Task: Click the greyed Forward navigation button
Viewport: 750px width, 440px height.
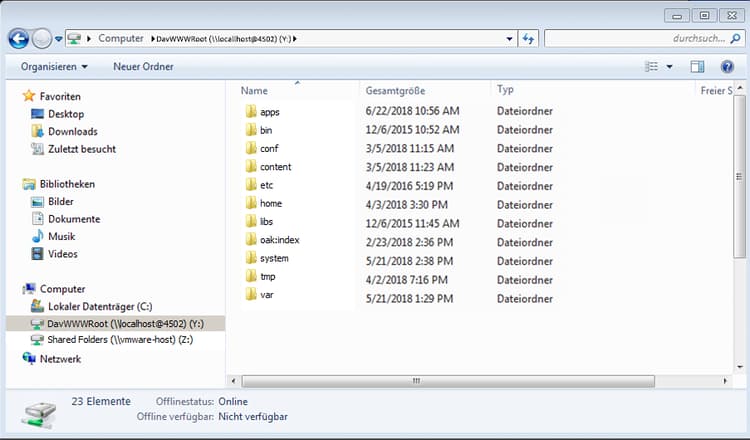Action: tap(42, 39)
